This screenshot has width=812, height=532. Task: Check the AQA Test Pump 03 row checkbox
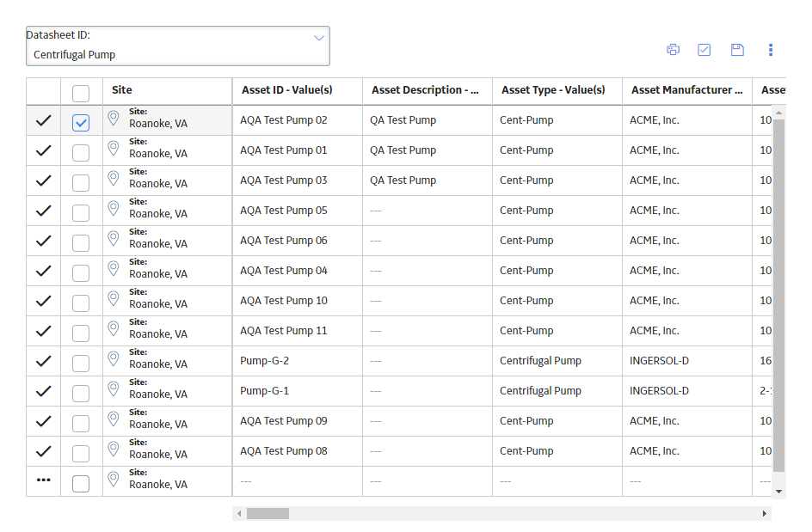pos(81,183)
